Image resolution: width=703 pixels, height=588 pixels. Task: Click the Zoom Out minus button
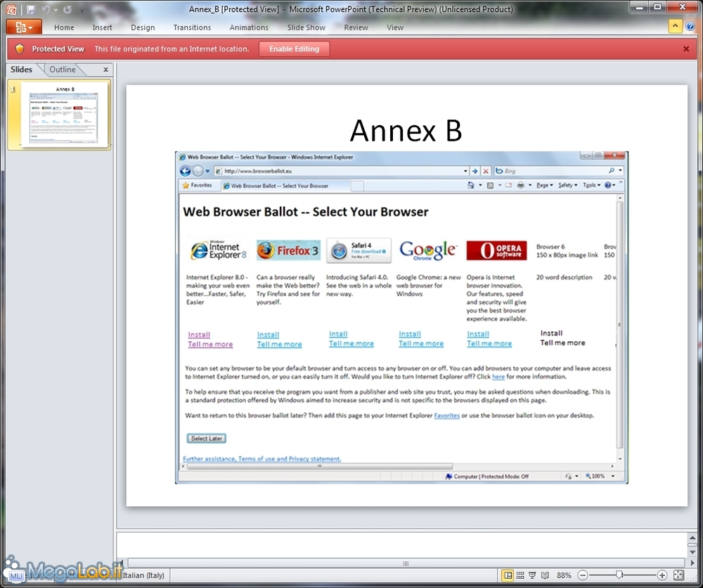583,575
